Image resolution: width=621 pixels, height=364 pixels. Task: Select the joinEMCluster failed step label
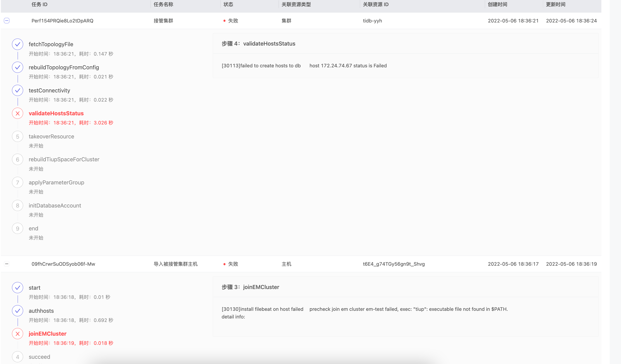click(48, 334)
